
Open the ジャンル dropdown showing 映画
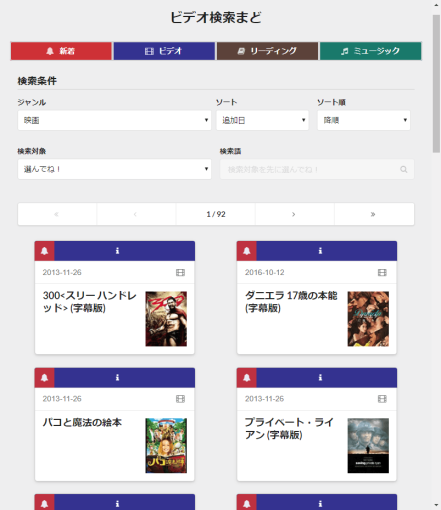pyautogui.click(x=114, y=120)
